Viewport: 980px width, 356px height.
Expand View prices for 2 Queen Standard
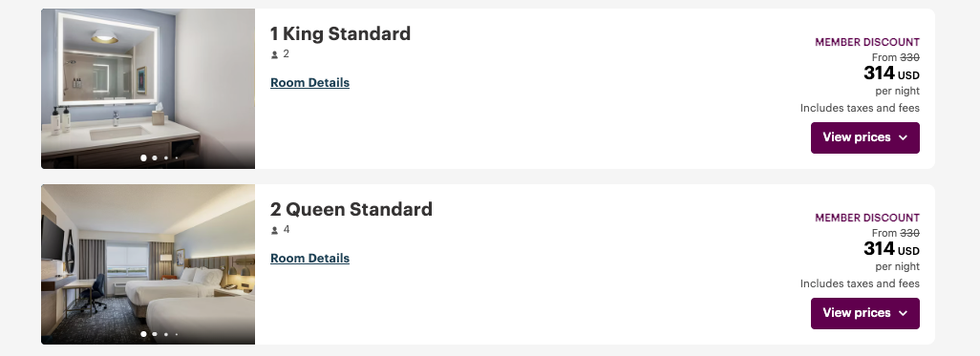point(865,313)
